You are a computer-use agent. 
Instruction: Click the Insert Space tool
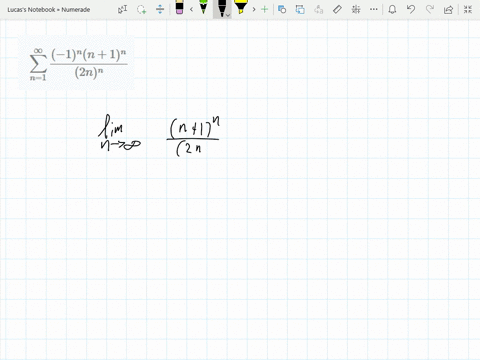click(160, 9)
